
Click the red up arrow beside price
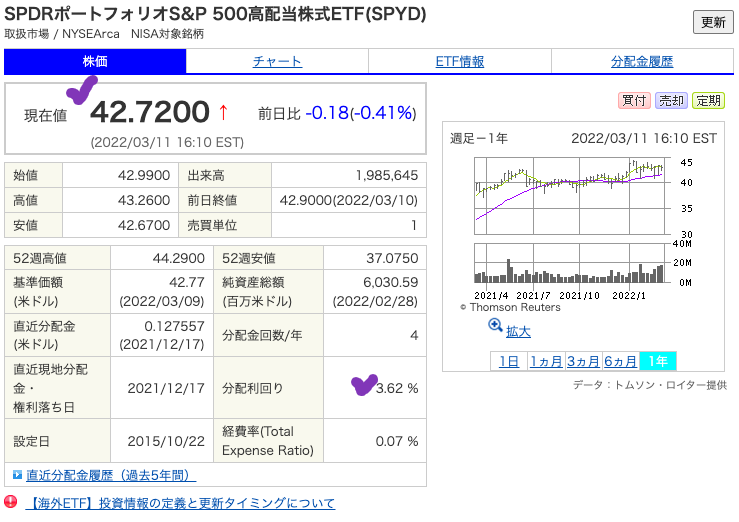[x=223, y=112]
